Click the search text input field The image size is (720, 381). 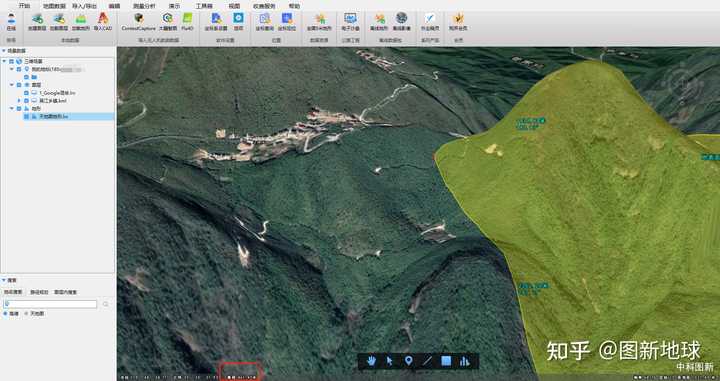(x=50, y=304)
